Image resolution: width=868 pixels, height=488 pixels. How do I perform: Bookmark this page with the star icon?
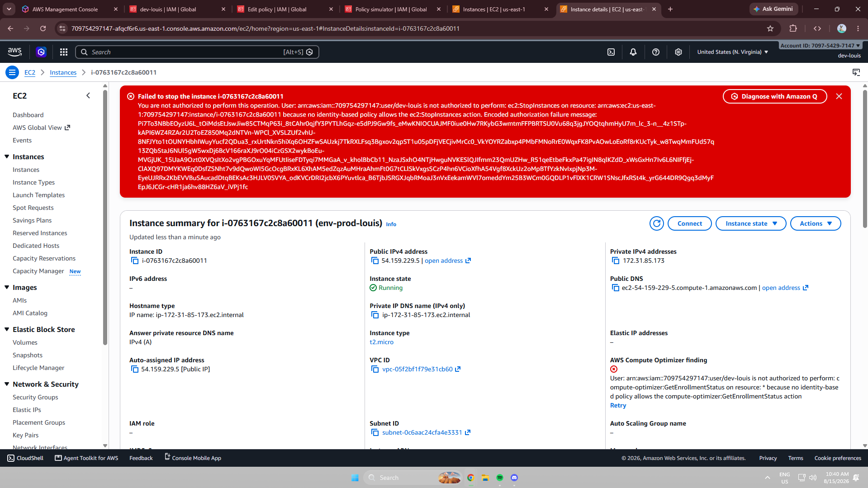[770, 28]
